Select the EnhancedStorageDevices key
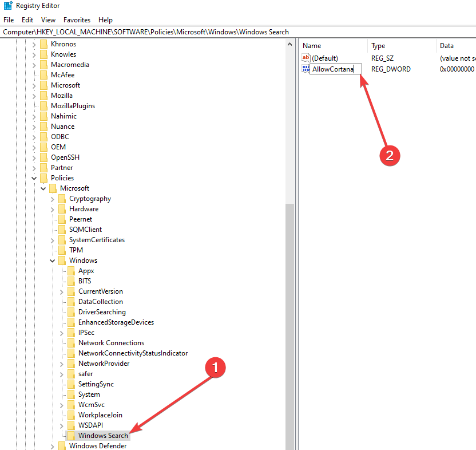 pos(116,322)
